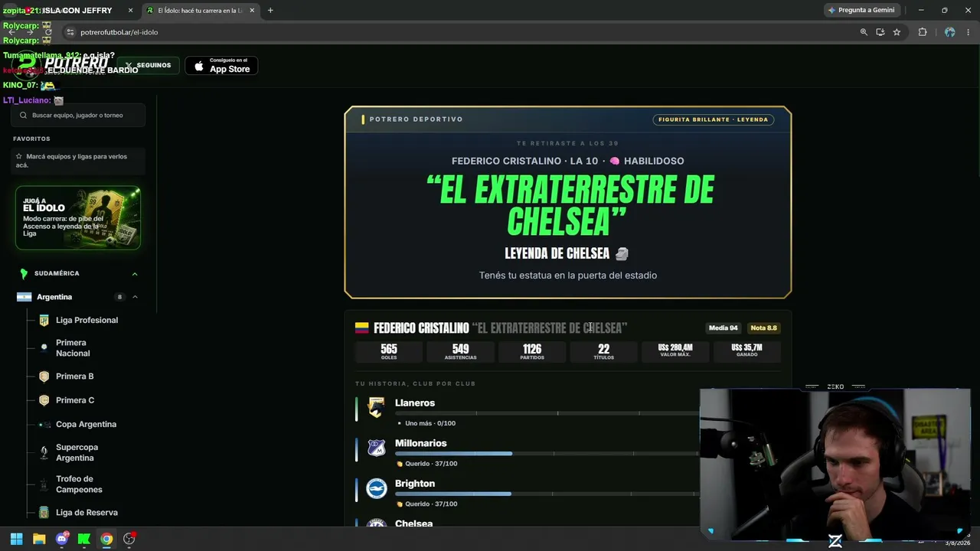Open the Chrome three-dot menu
This screenshot has width=980, height=551.
(969, 32)
